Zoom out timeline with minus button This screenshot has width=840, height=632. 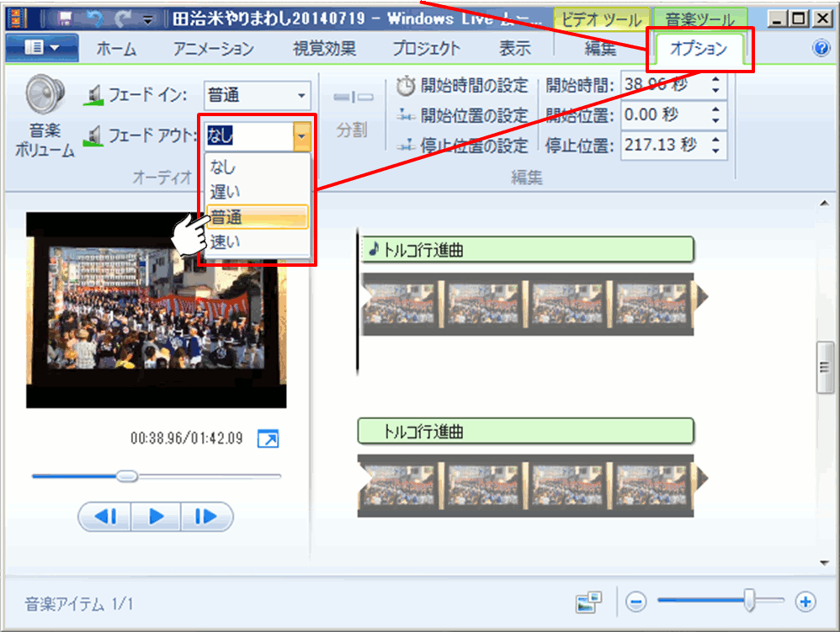click(x=636, y=602)
